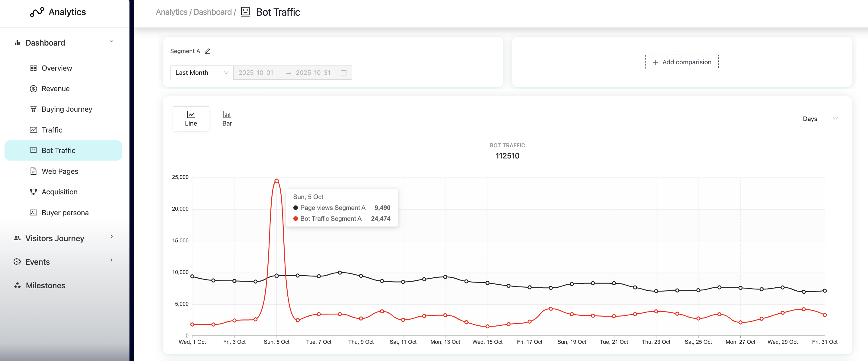Go to the Traffic page

52,130
